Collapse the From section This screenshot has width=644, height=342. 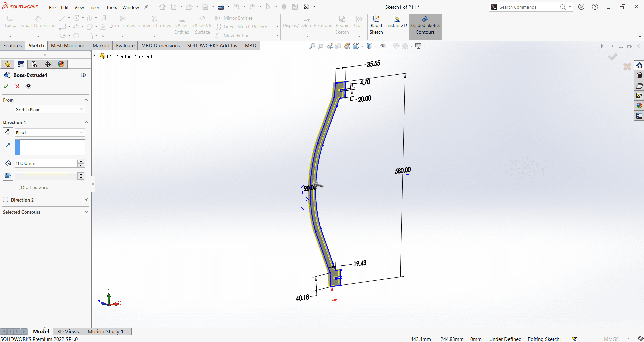pos(86,100)
